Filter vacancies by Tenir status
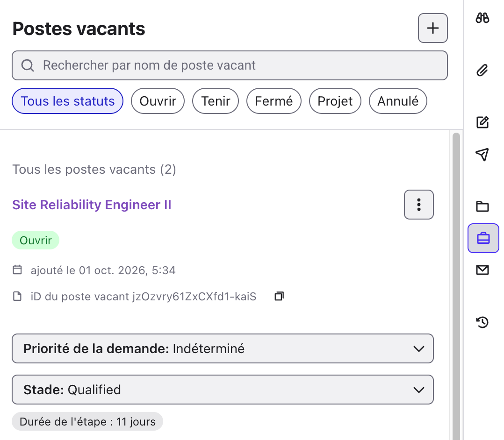 click(216, 101)
